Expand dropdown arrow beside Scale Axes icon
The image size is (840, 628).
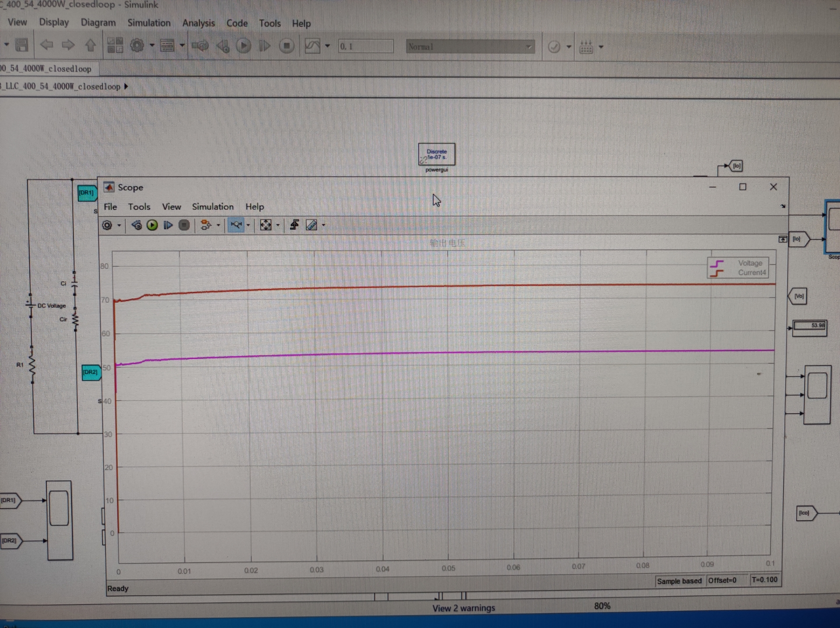coord(278,226)
